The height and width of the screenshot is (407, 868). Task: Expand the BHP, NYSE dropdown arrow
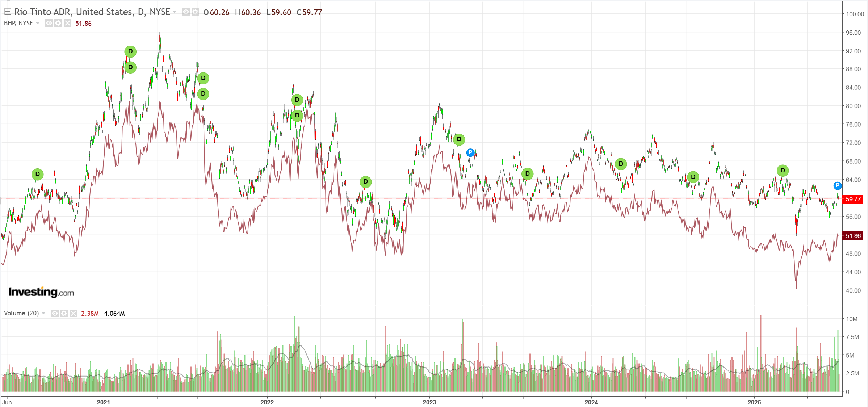[38, 23]
